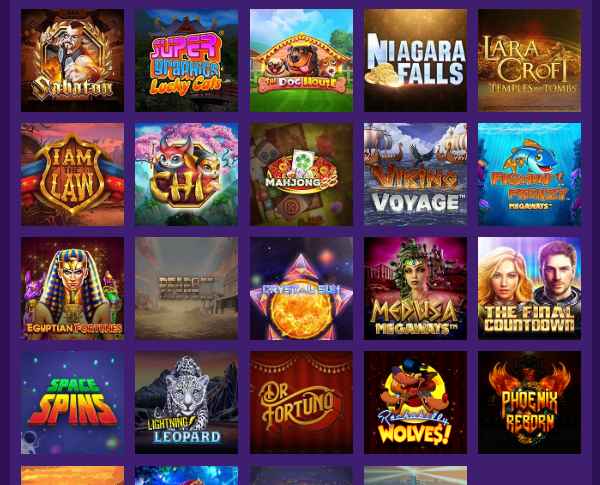The height and width of the screenshot is (485, 600).
Task: Open Fishin' Frenzy Megaways tile
Action: pos(529,174)
